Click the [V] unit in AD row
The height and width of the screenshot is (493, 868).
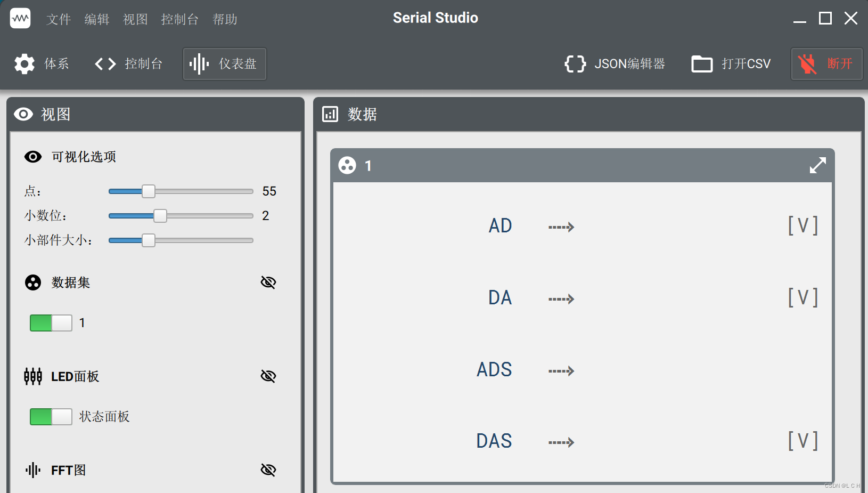(x=803, y=226)
